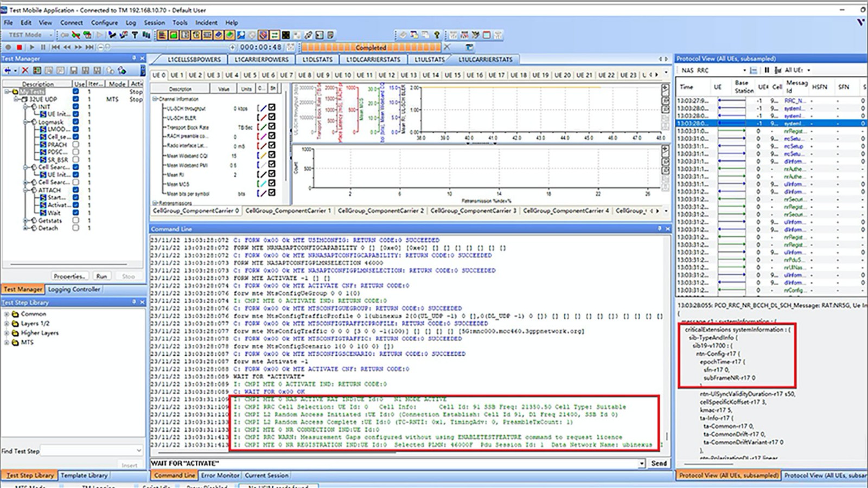868x488 pixels.
Task: Click the green/red grid icon in Test Manager toolbar
Action: tap(37, 70)
